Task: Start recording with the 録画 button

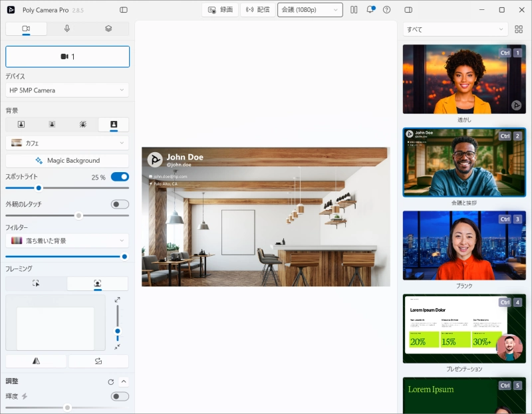Action: 220,10
